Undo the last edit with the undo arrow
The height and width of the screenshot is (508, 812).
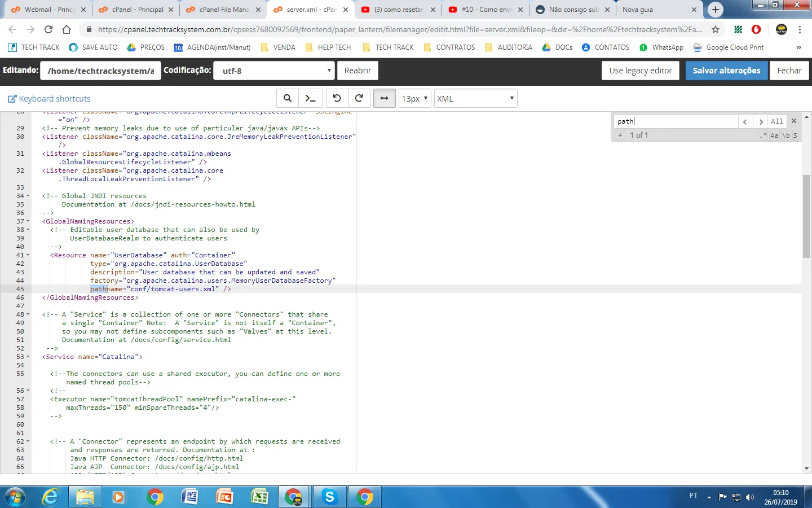(337, 98)
